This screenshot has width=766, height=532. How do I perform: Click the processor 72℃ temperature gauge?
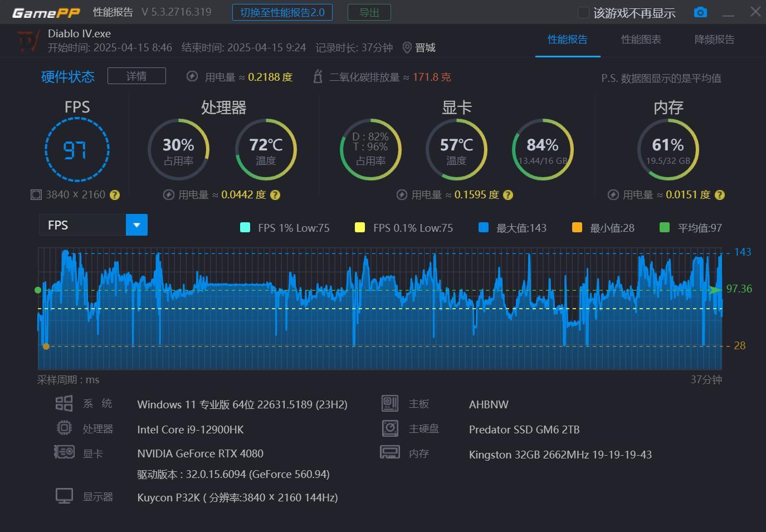[x=266, y=149]
